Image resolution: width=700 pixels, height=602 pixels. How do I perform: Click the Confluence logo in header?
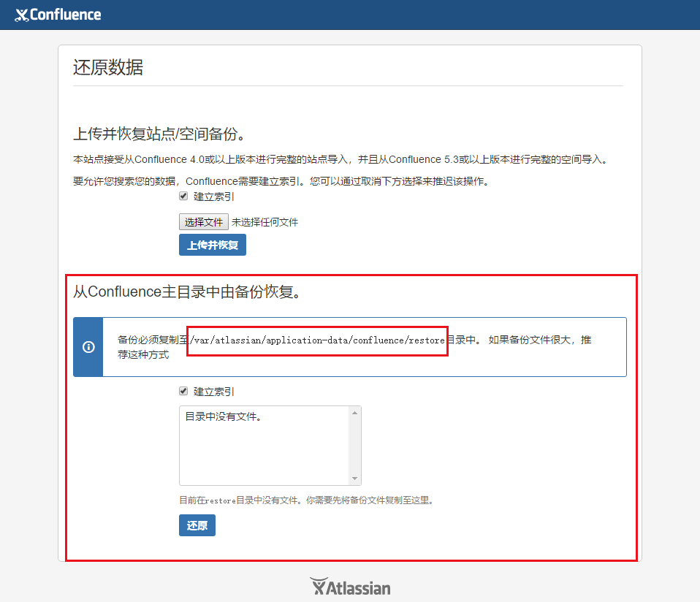point(58,15)
